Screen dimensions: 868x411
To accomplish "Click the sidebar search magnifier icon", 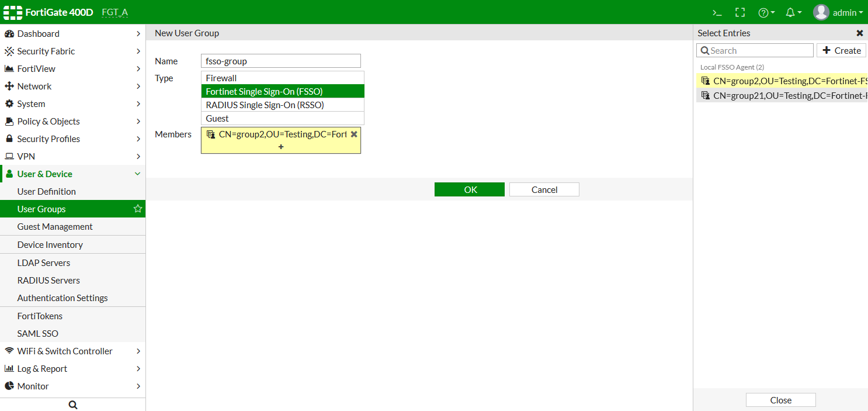I will [73, 405].
